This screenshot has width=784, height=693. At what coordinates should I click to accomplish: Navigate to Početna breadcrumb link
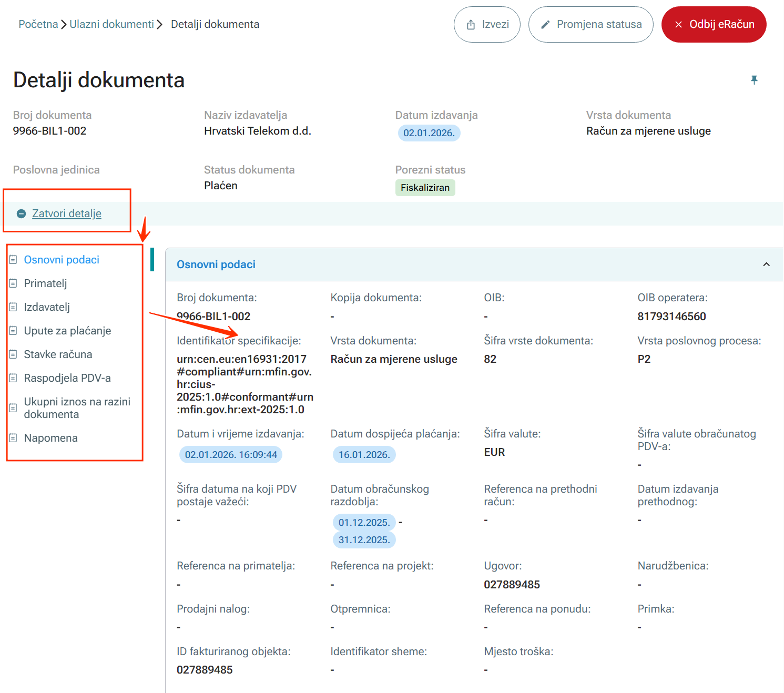click(x=38, y=24)
